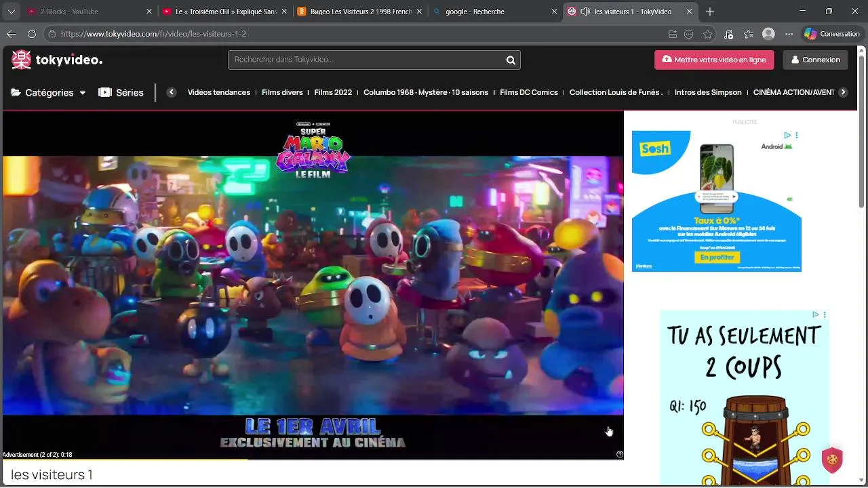Image resolution: width=868 pixels, height=488 pixels.
Task: Open the Séries section
Action: pyautogui.click(x=121, y=92)
